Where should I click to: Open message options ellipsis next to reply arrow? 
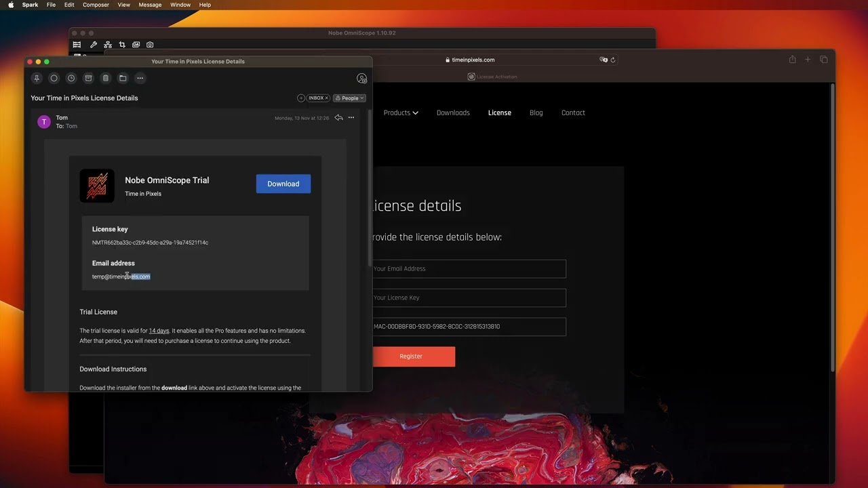(351, 118)
